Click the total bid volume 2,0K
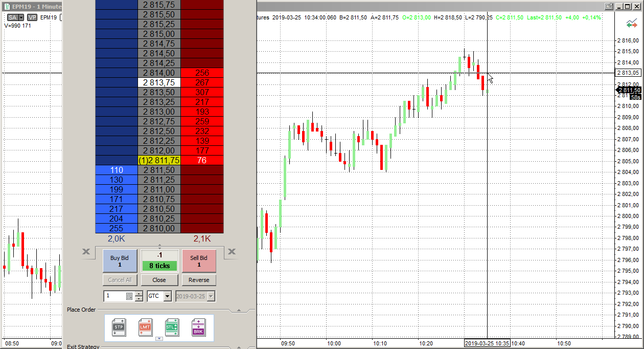 point(117,238)
